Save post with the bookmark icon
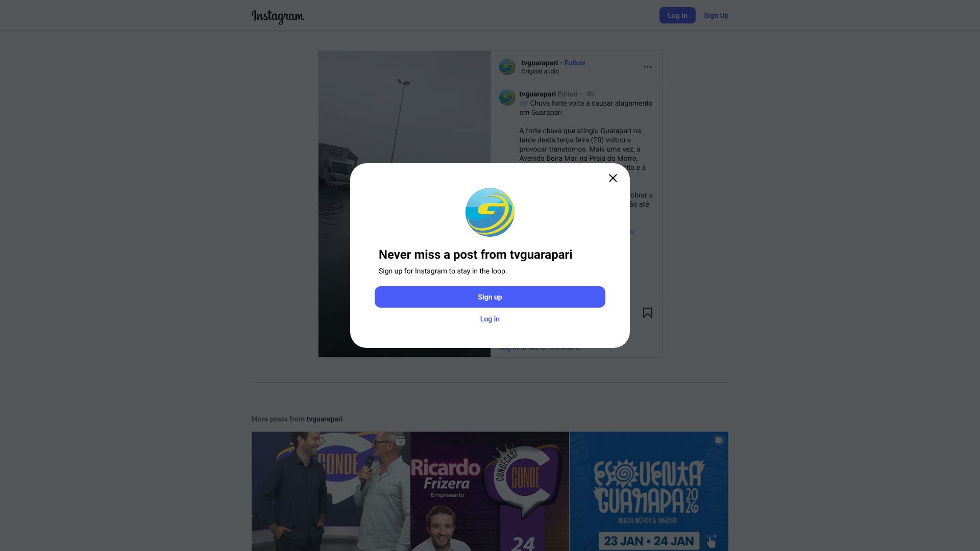Screen dimensions: 980x551 pos(648,313)
